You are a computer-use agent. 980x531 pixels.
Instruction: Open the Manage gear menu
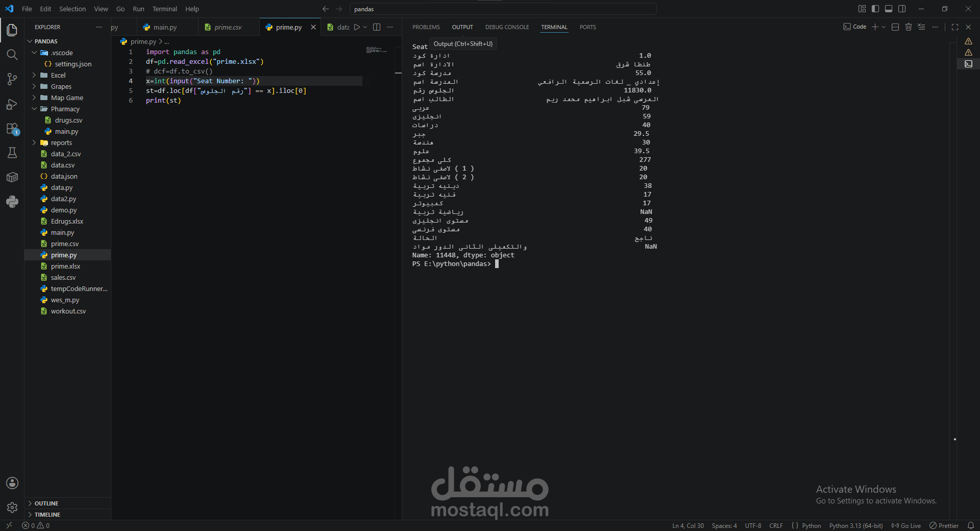12,508
